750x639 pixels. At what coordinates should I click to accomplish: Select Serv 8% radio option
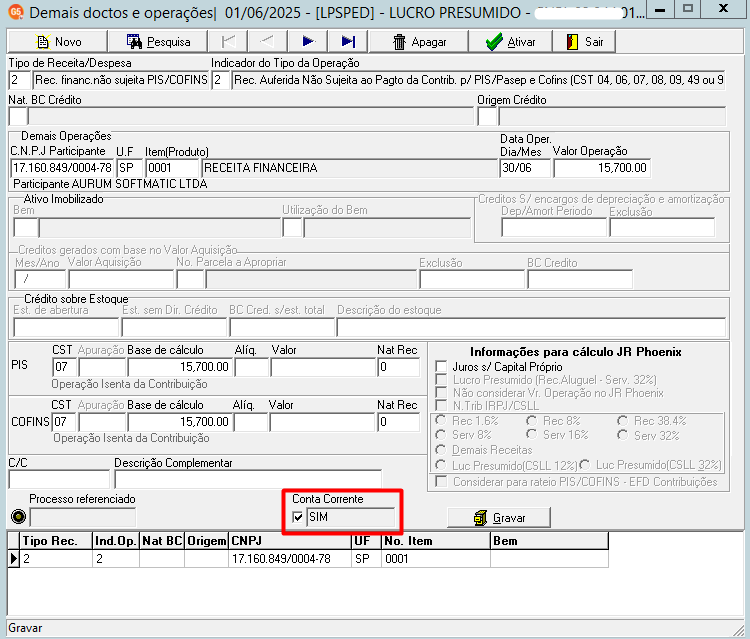(441, 435)
